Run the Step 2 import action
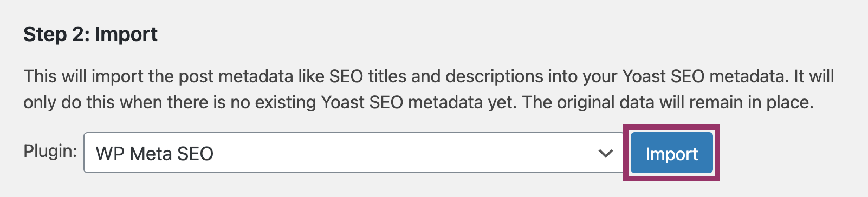 (672, 153)
